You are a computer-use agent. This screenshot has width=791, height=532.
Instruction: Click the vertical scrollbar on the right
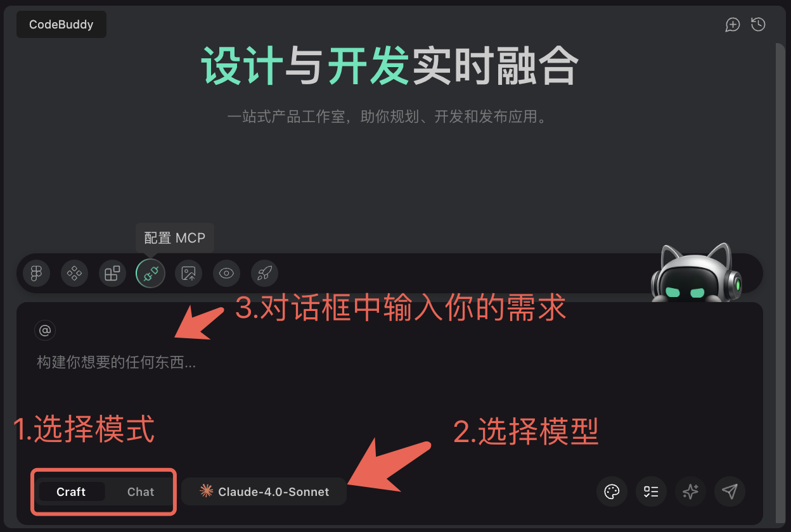(x=780, y=279)
